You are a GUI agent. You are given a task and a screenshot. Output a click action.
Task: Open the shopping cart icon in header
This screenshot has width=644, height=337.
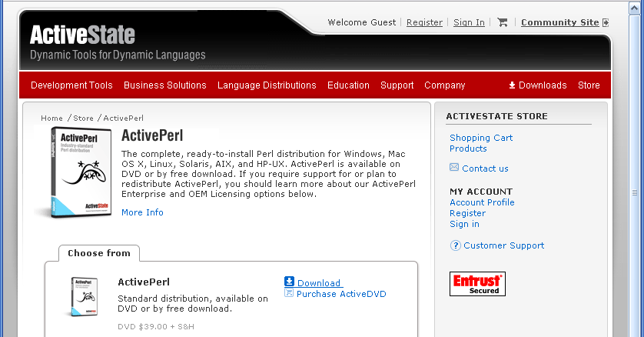click(502, 22)
